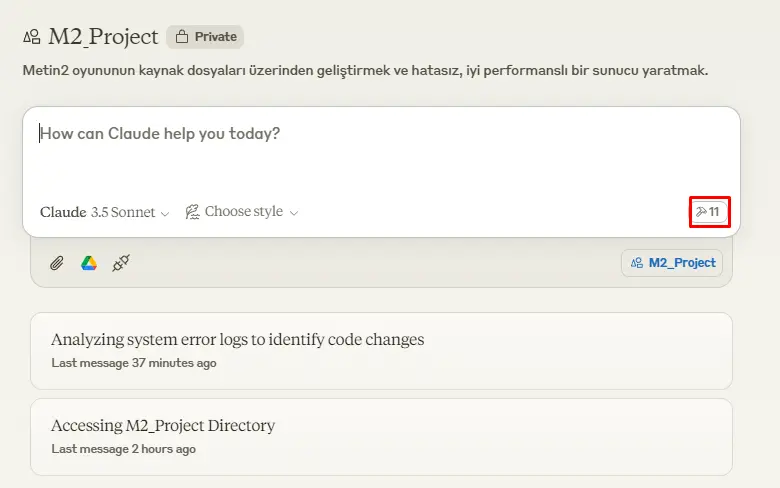Click 'Last message 37 minutes ago' text
Screen dimensions: 780x488
click(x=134, y=363)
